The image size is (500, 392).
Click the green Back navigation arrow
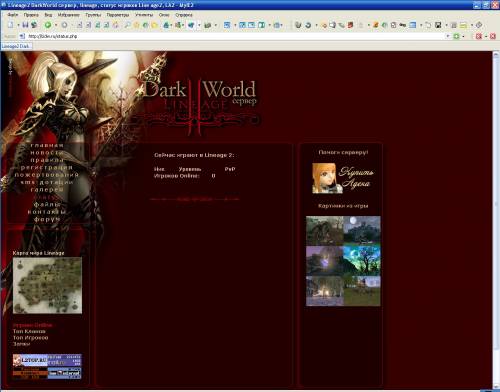tap(48, 25)
